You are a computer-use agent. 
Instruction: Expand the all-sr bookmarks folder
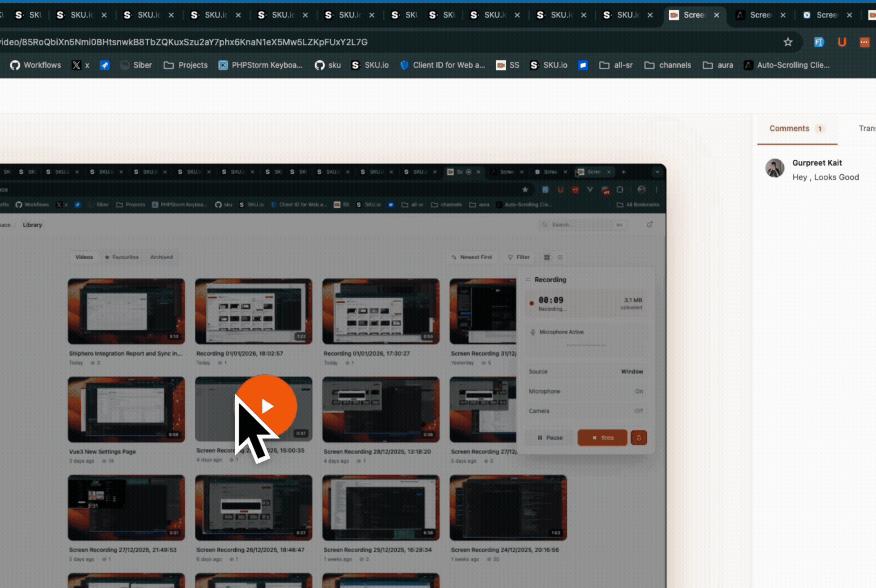coord(616,65)
